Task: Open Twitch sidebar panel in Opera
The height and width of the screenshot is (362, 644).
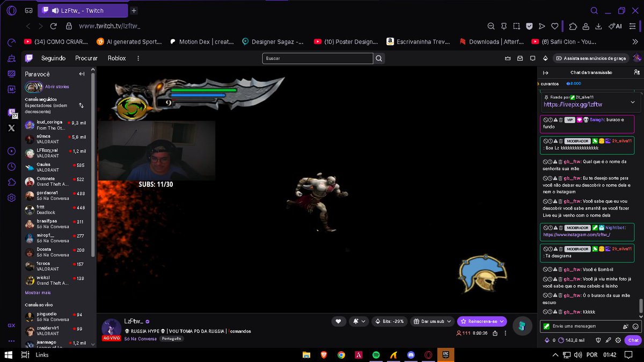Action: pyautogui.click(x=11, y=113)
